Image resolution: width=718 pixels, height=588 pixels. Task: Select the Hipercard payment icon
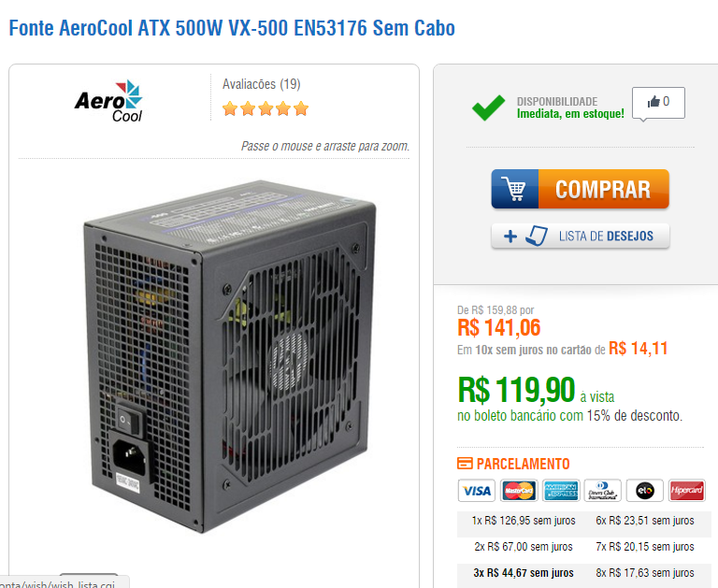pyautogui.click(x=687, y=491)
